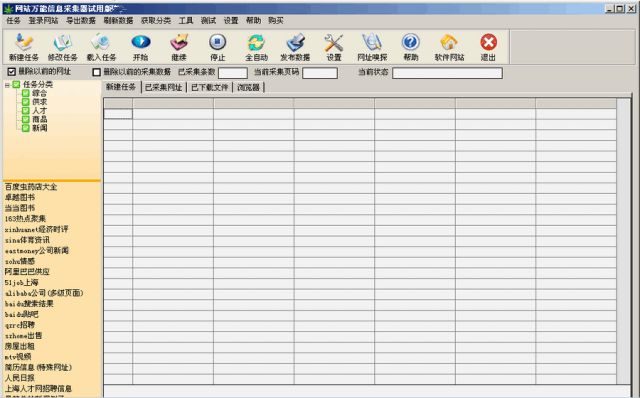Screen dimensions: 640x398
Task: Open the 工具 menu
Action: click(185, 20)
